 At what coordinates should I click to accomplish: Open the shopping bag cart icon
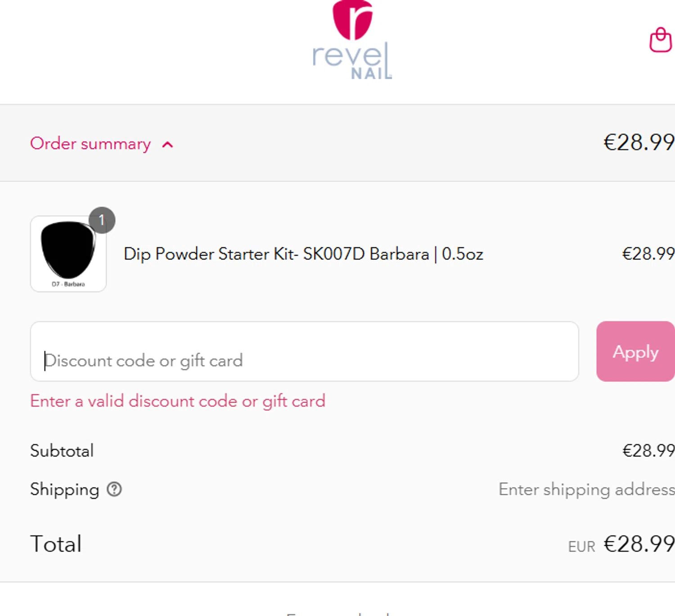coord(660,41)
